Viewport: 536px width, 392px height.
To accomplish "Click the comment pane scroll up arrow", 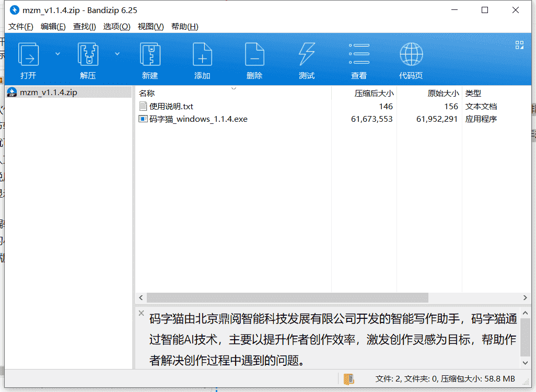I will coord(526,313).
